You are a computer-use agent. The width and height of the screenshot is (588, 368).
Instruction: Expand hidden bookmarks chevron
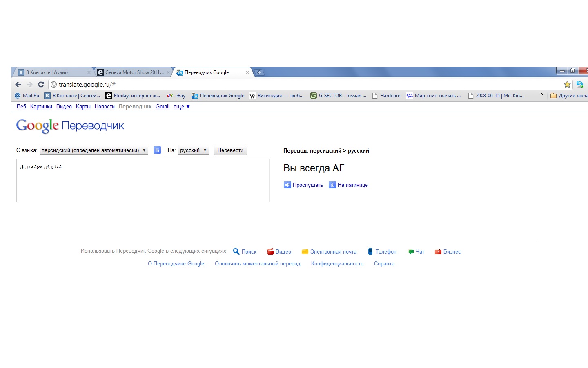pyautogui.click(x=542, y=94)
